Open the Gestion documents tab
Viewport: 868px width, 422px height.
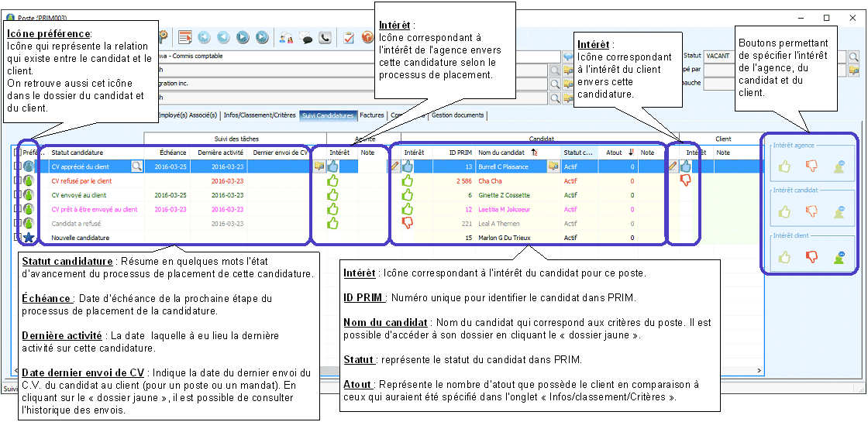pyautogui.click(x=457, y=115)
